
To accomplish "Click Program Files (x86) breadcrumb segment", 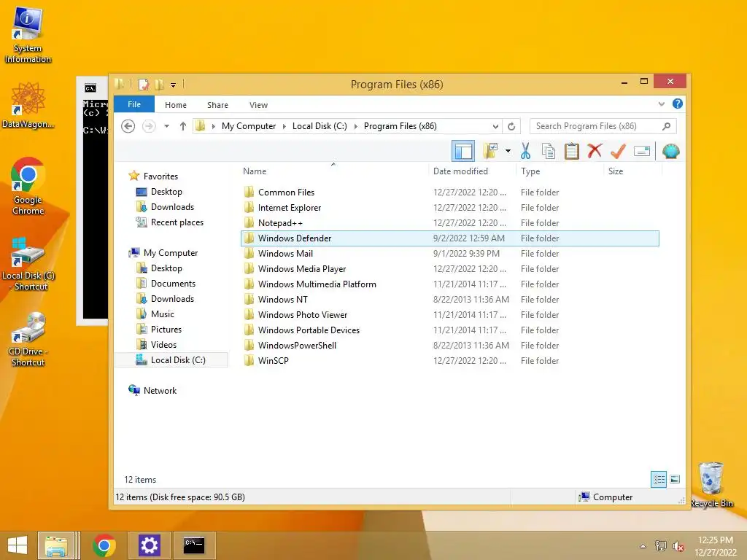I will (400, 126).
